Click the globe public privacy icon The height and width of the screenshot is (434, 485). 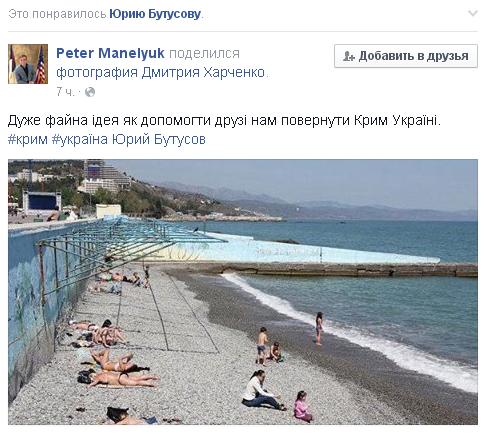coord(90,92)
